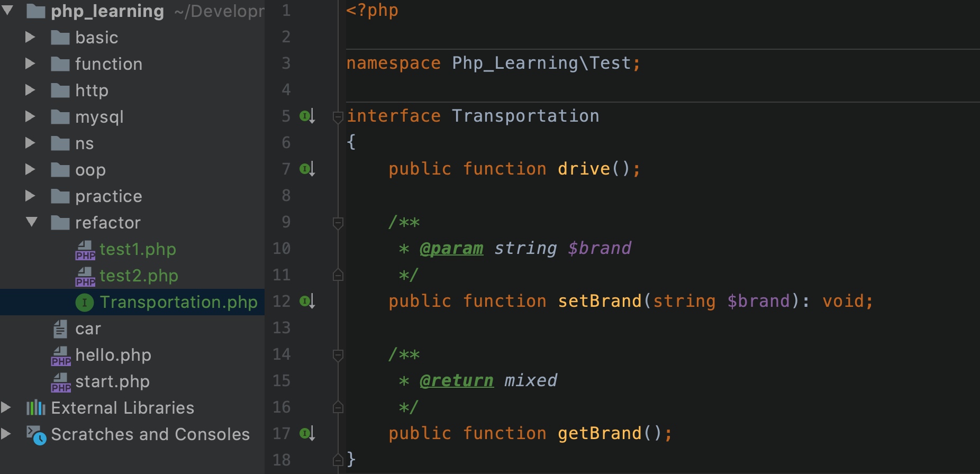Open test1.php from the project tree
Screen dimensions: 980x474
pyautogui.click(x=138, y=249)
